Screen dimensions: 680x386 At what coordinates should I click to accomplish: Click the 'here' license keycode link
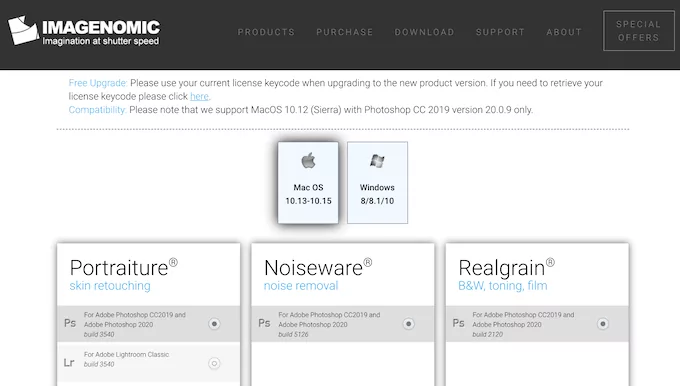tap(199, 96)
